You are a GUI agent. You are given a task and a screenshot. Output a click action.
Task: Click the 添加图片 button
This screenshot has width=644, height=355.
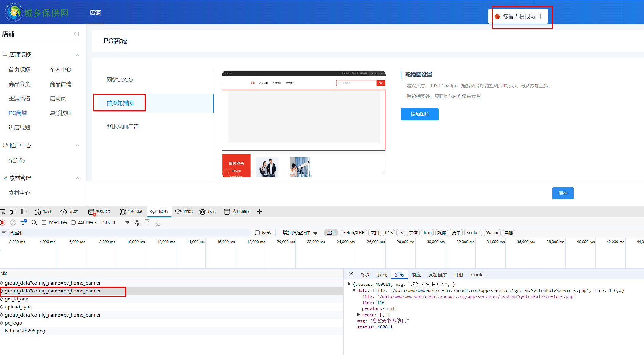pos(419,114)
